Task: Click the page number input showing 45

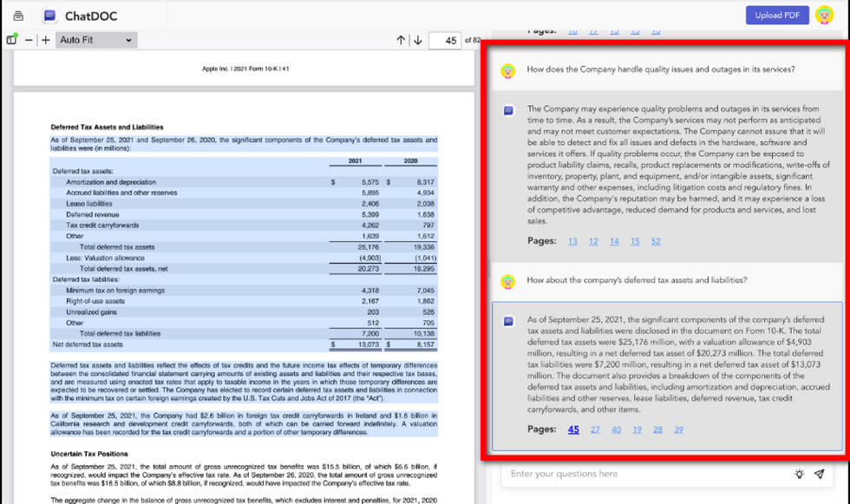Action: (445, 39)
